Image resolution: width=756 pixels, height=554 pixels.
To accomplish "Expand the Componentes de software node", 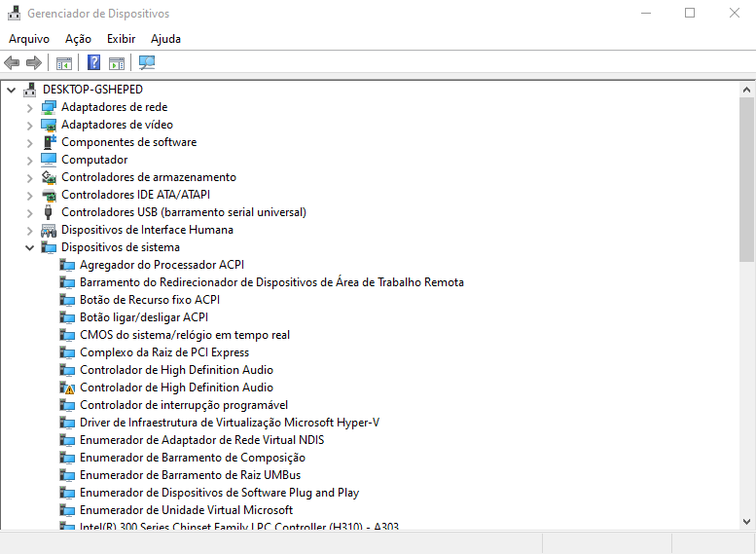I will point(29,143).
